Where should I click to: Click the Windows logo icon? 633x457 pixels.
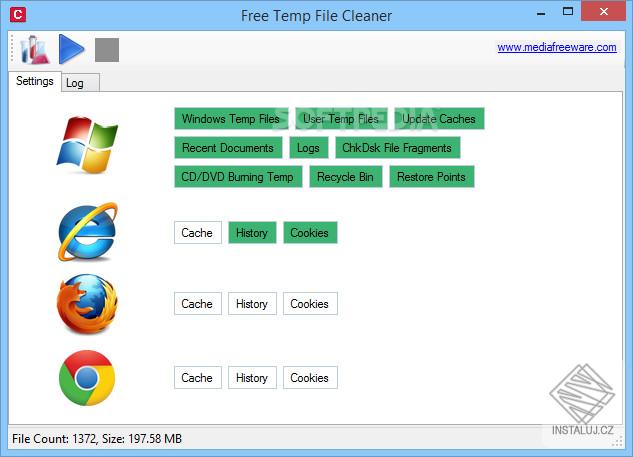[88, 144]
